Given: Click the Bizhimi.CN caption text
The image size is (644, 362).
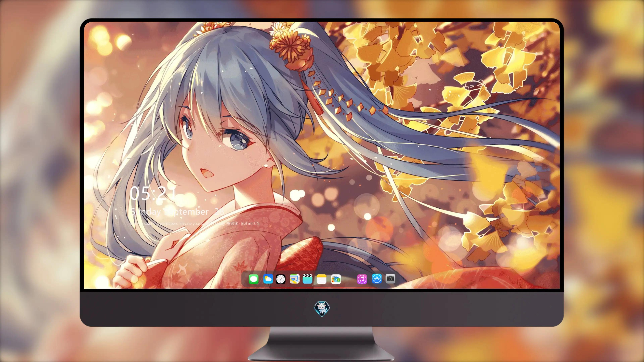Looking at the screenshot, I should [250, 223].
